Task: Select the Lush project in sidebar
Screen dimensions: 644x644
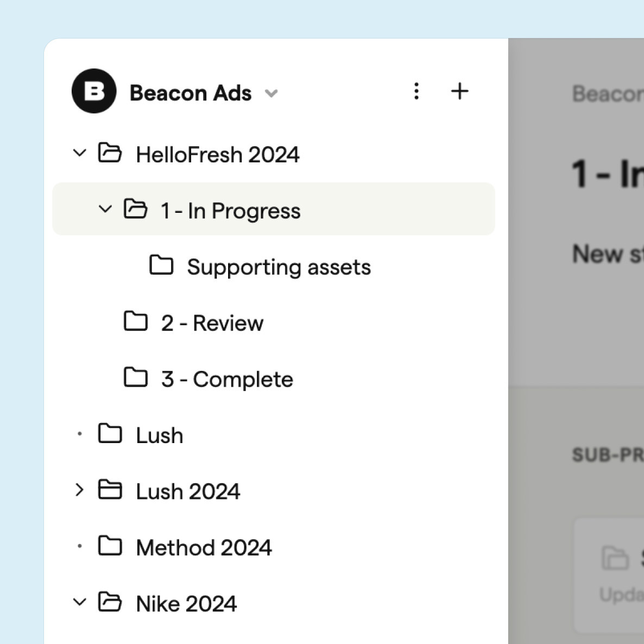Action: pyautogui.click(x=159, y=435)
